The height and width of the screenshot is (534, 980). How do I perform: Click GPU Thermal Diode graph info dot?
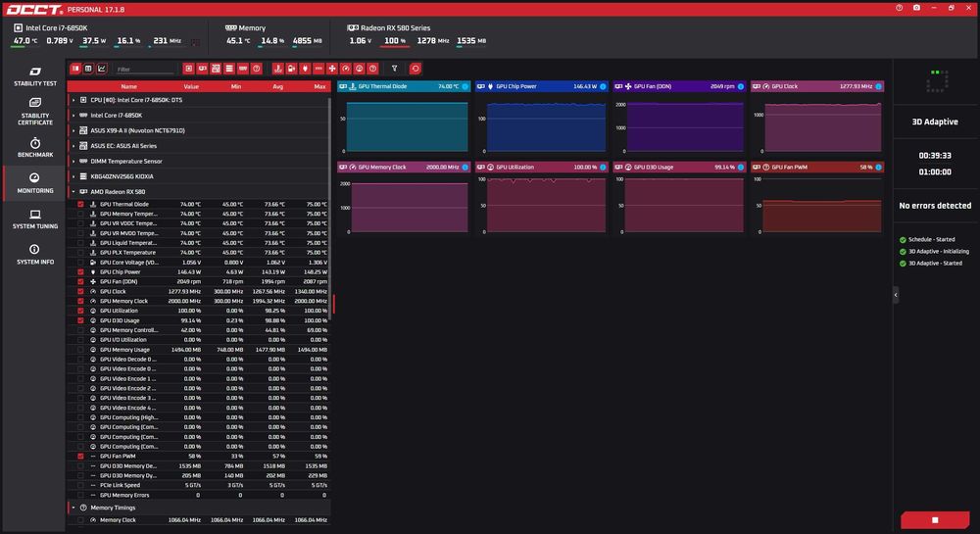[465, 86]
